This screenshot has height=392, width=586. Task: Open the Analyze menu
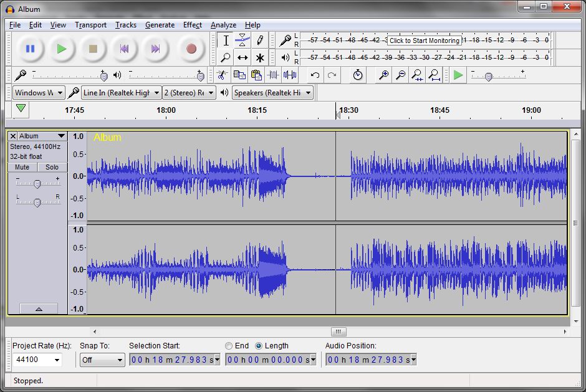click(x=223, y=25)
